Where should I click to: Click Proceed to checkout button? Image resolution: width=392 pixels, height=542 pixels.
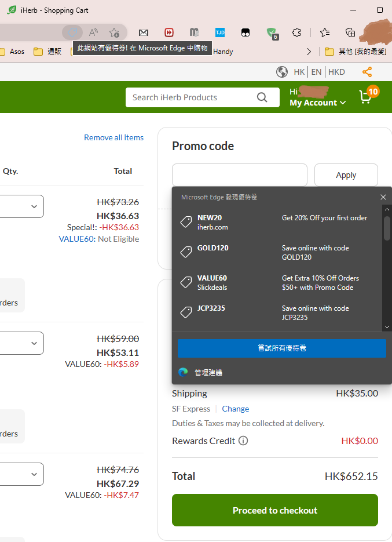click(x=275, y=510)
